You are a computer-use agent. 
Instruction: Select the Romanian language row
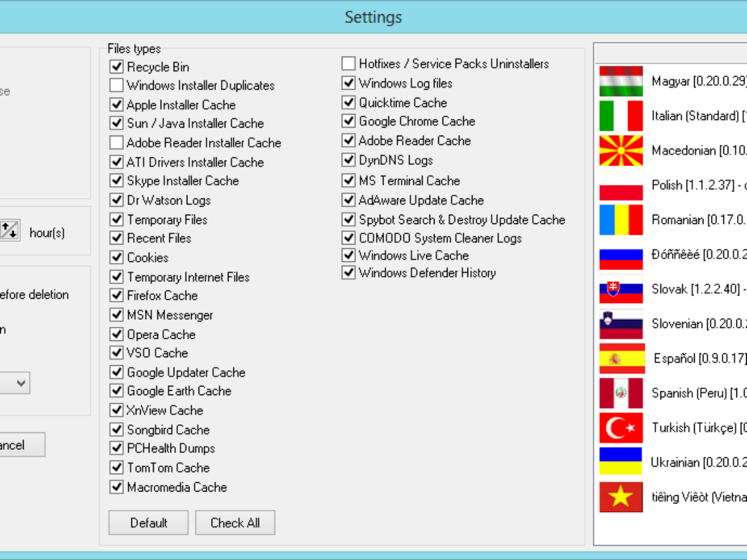click(671, 220)
